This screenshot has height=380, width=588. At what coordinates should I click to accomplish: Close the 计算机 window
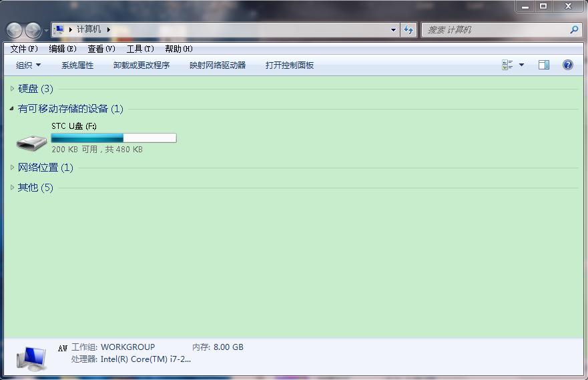pyautogui.click(x=568, y=7)
